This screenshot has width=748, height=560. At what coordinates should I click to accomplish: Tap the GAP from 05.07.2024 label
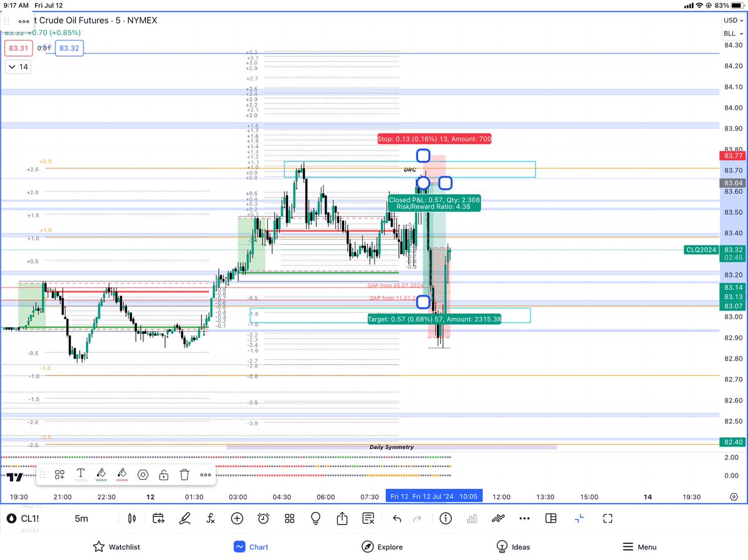coord(395,285)
